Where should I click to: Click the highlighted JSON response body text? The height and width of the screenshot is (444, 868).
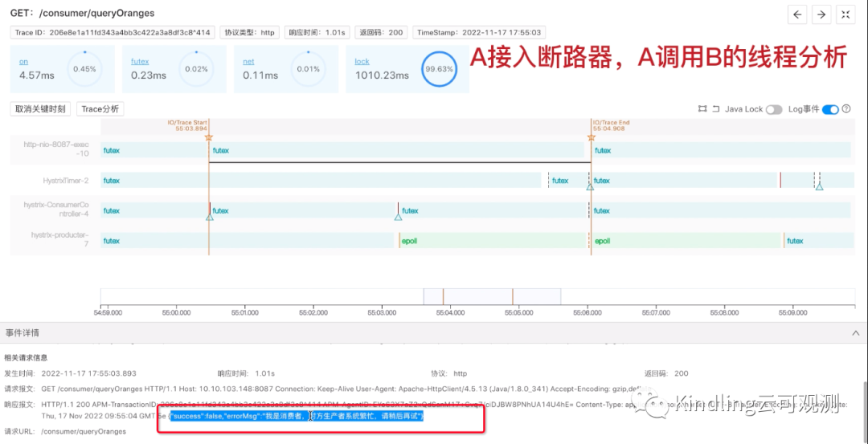coord(297,416)
